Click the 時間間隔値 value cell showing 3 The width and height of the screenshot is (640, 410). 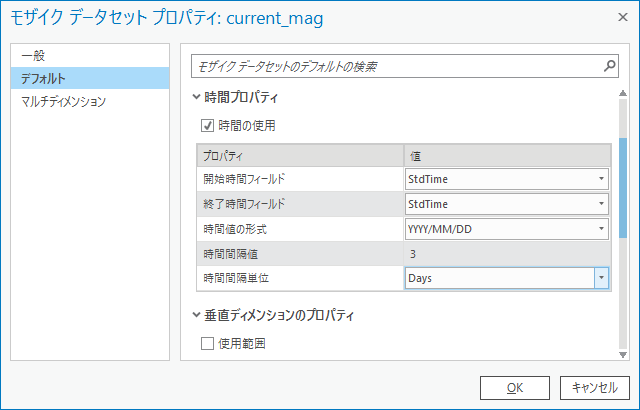pyautogui.click(x=506, y=254)
